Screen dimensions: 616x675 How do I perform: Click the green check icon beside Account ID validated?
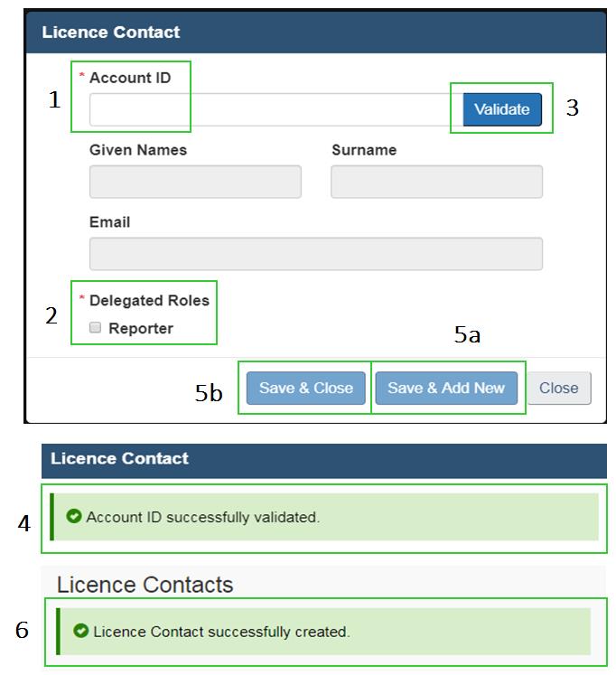pyautogui.click(x=75, y=517)
